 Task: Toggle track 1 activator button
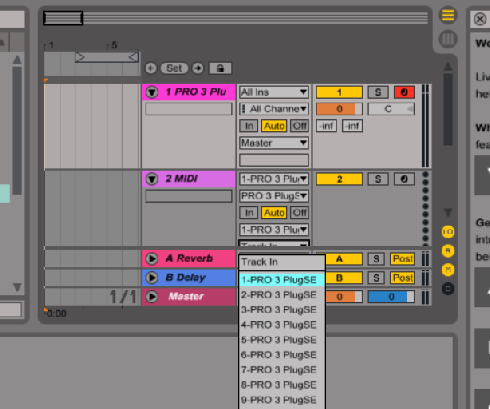tap(339, 92)
